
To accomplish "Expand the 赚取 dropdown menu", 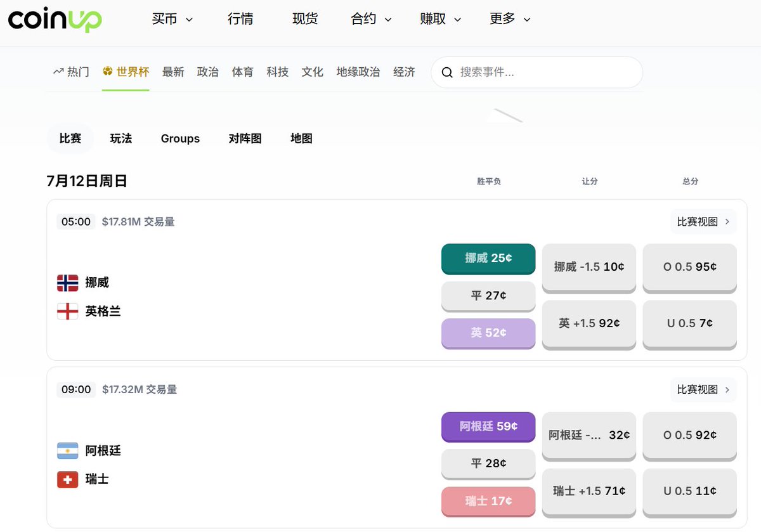I will coord(441,19).
